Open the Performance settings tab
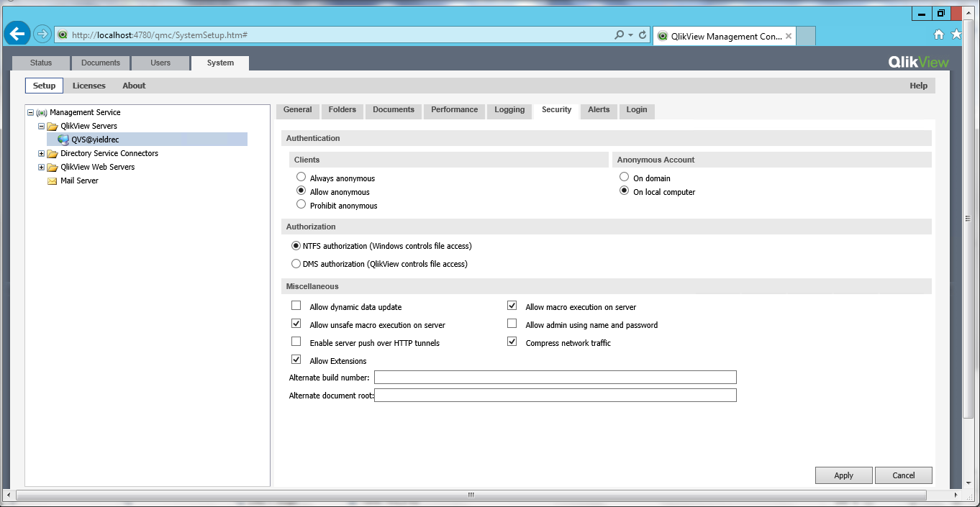Viewport: 980px width, 507px height. click(454, 110)
